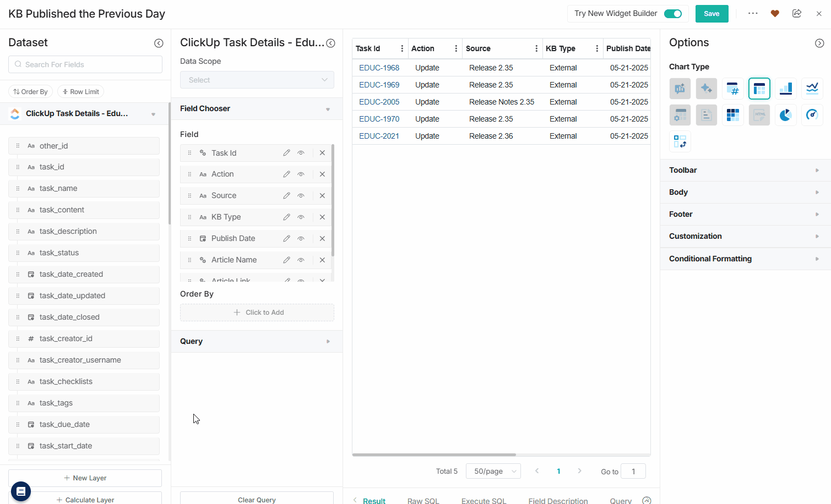Select the heatmap grid chart type

[x=732, y=115]
